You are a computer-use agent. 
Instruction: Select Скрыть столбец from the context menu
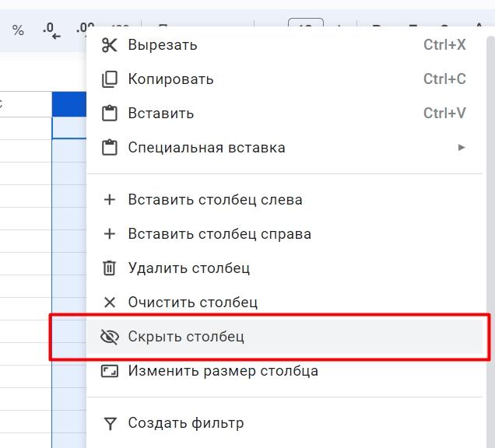pyautogui.click(x=187, y=337)
